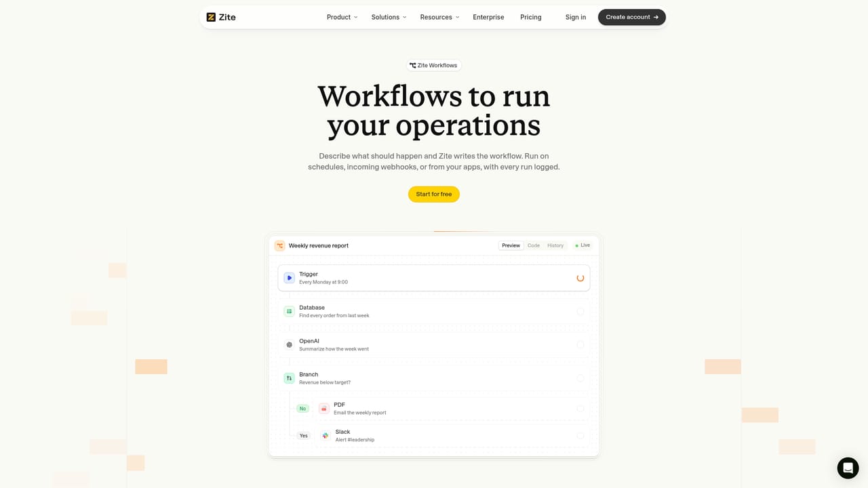Click the Zite Workflows badge
868x488 pixels.
(x=434, y=66)
